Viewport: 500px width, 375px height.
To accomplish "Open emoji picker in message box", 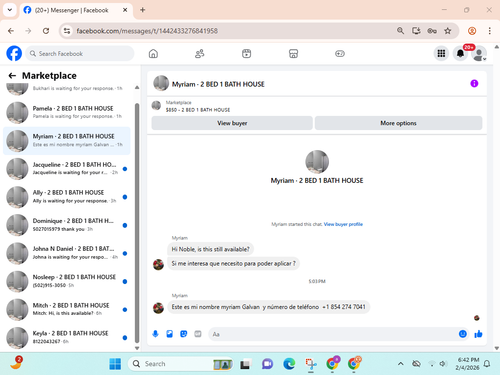I will 463,334.
